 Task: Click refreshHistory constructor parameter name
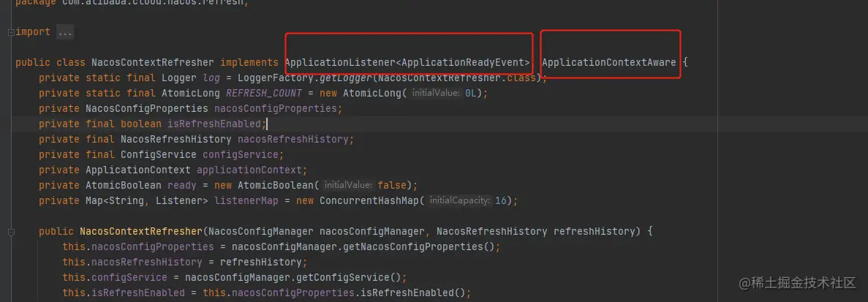[594, 231]
